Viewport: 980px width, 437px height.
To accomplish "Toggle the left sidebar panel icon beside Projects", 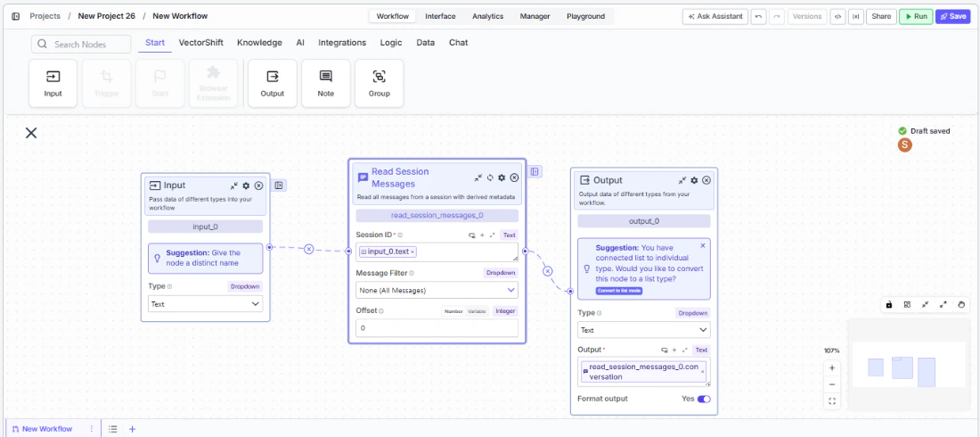I will (x=16, y=16).
